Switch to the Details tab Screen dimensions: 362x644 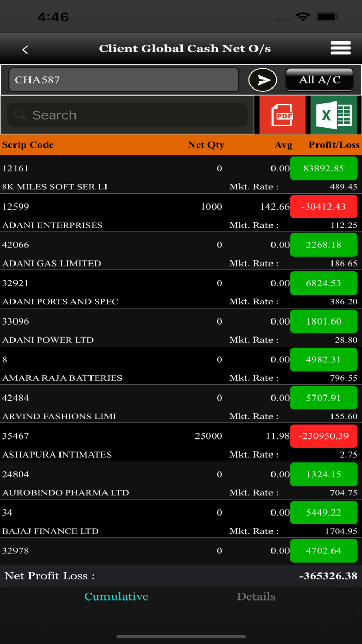point(256,596)
